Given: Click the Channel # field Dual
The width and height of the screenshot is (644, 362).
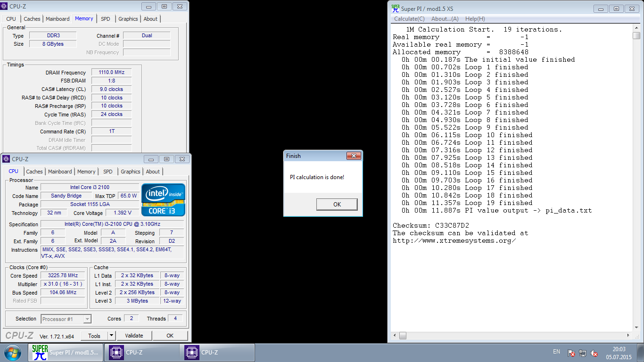Looking at the screenshot, I should [x=147, y=35].
